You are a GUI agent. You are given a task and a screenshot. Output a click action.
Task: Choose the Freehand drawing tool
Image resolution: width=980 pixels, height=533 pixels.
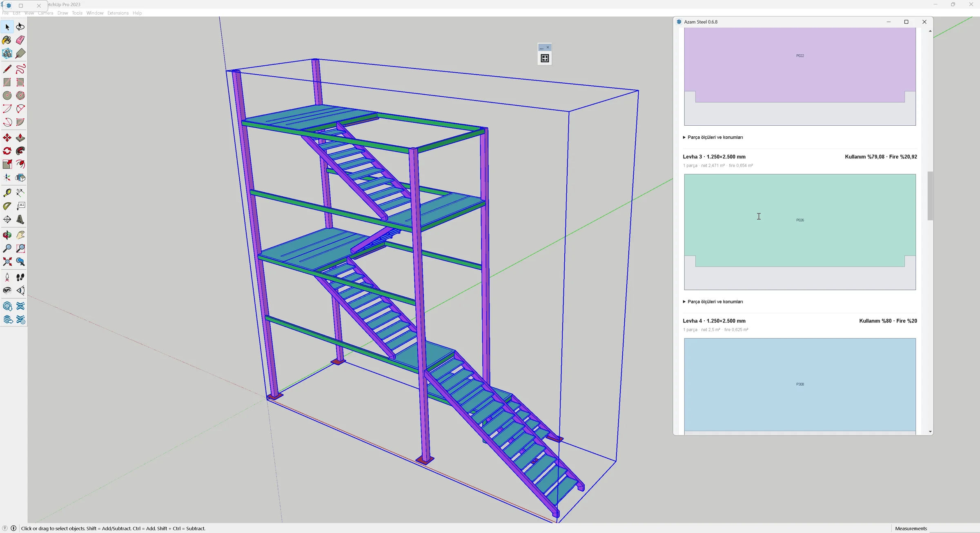pos(20,69)
